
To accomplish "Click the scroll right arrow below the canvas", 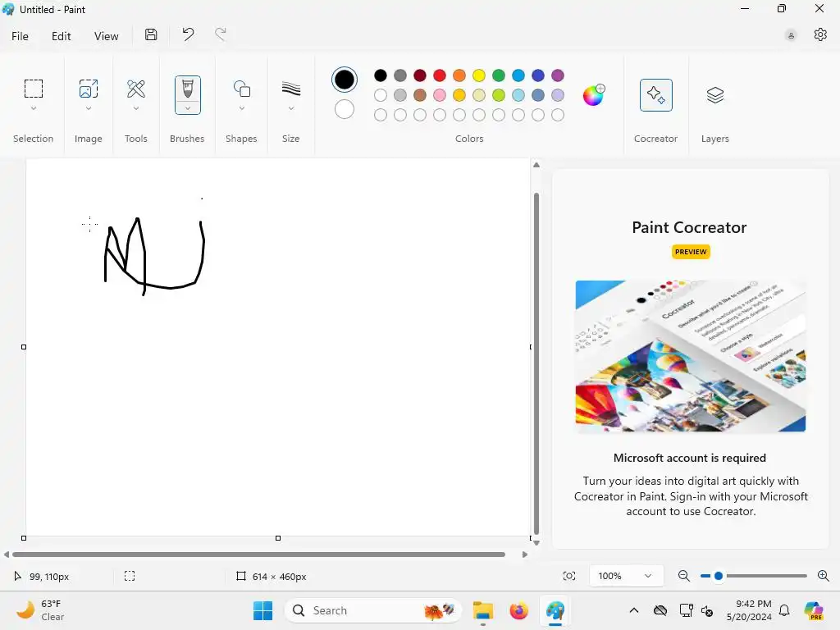I will click(x=525, y=555).
